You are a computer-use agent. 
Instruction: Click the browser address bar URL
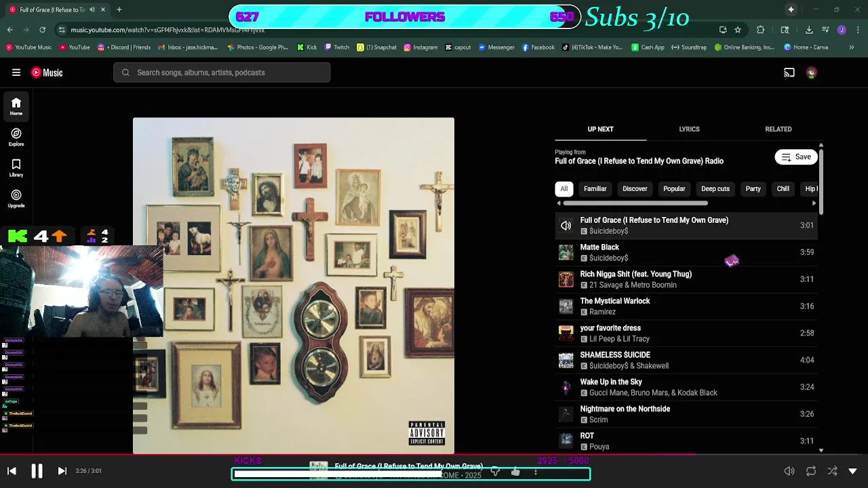167,30
